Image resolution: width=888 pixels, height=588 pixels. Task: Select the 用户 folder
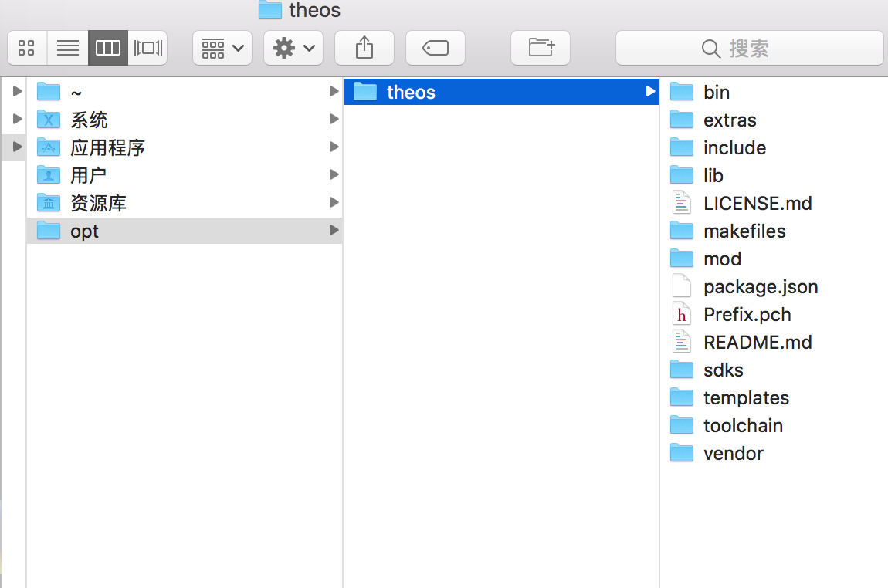pos(184,175)
